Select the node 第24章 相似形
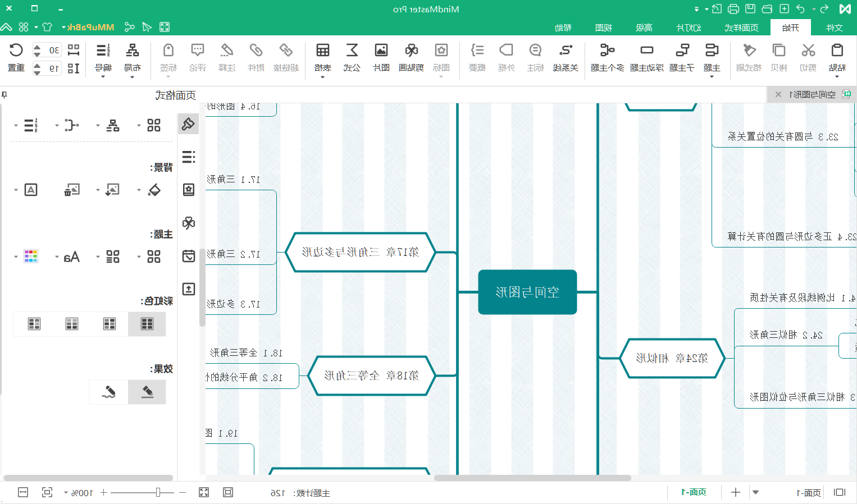The height and width of the screenshot is (504, 857). pyautogui.click(x=672, y=358)
